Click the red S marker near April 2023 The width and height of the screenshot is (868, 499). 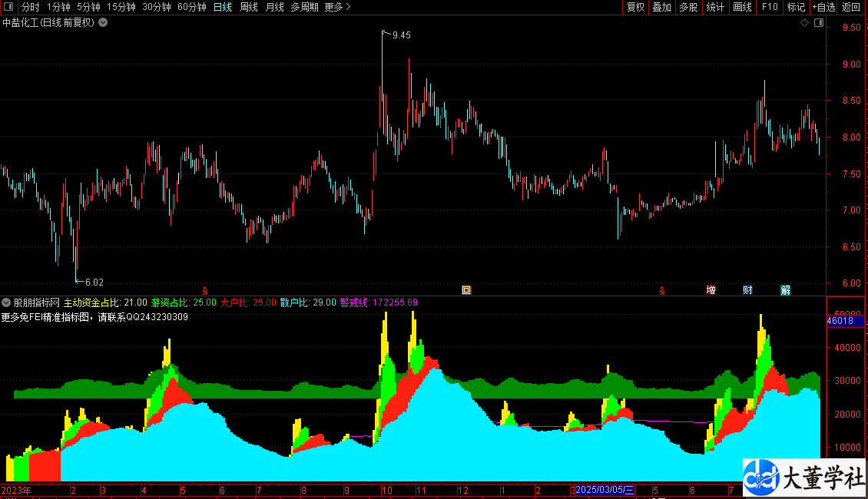tap(204, 290)
